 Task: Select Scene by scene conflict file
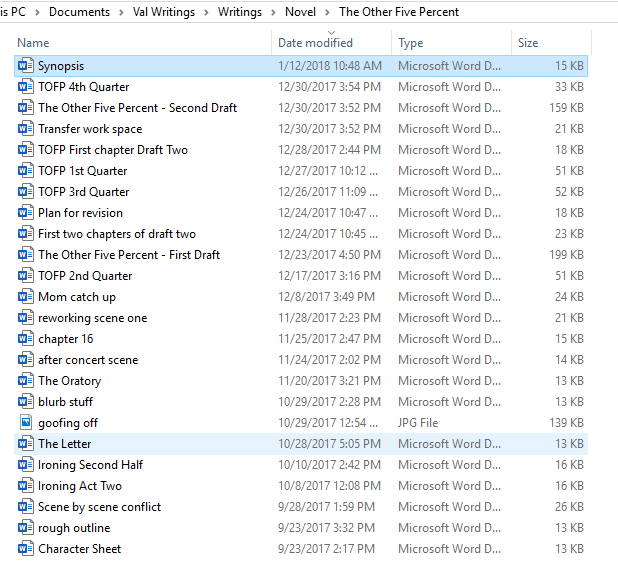click(99, 507)
